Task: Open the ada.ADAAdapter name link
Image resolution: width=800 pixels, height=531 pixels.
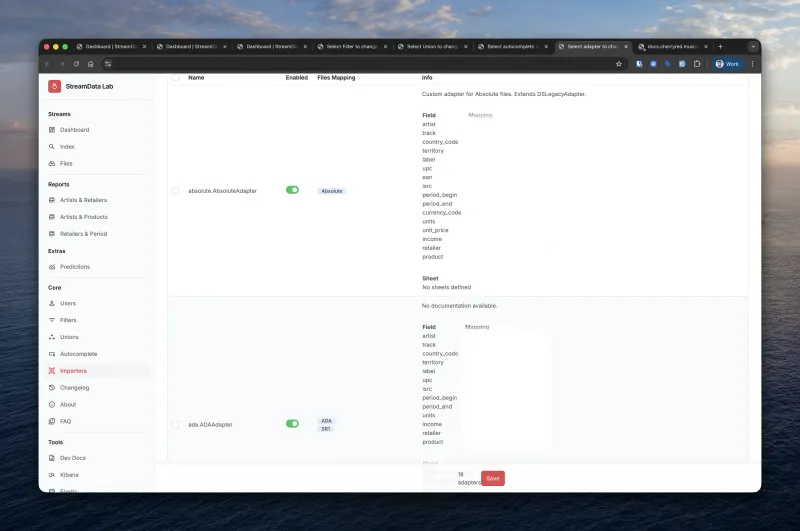Action: pos(210,424)
